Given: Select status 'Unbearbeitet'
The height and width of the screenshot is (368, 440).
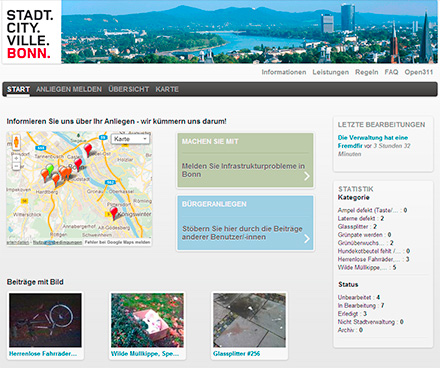Looking at the screenshot, I should point(354,297).
